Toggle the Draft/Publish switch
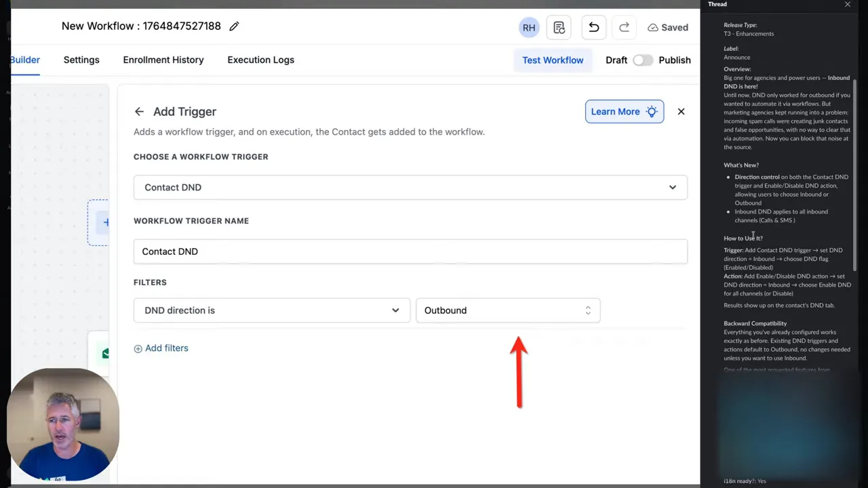This screenshot has height=488, width=868. tap(642, 60)
